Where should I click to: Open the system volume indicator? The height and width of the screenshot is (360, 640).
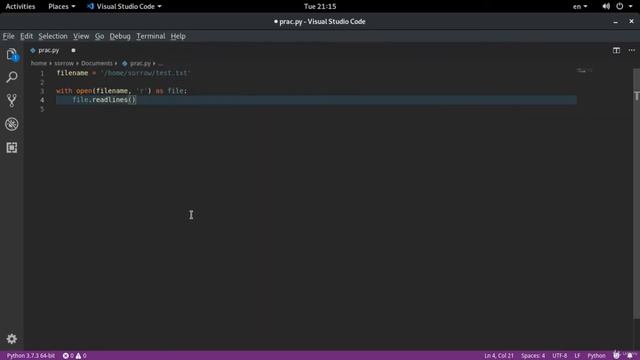coord(606,6)
